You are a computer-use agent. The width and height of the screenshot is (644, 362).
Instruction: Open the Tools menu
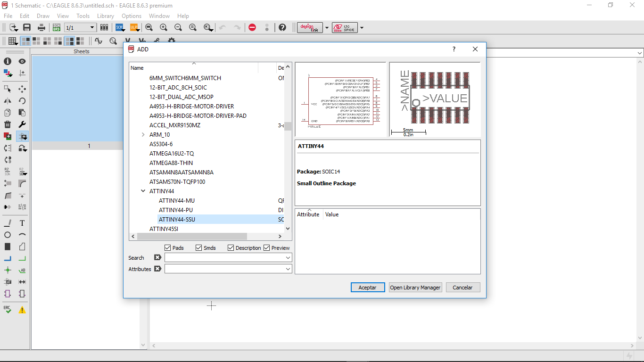[83, 16]
